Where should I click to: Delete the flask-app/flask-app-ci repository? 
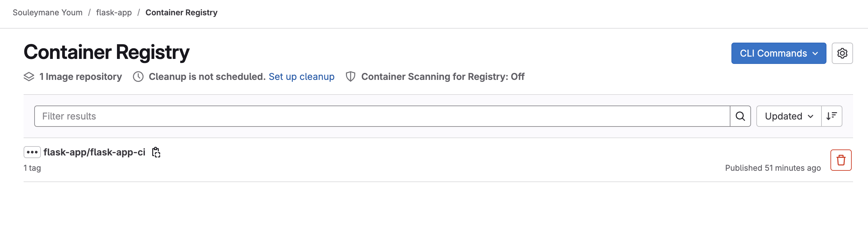(841, 160)
